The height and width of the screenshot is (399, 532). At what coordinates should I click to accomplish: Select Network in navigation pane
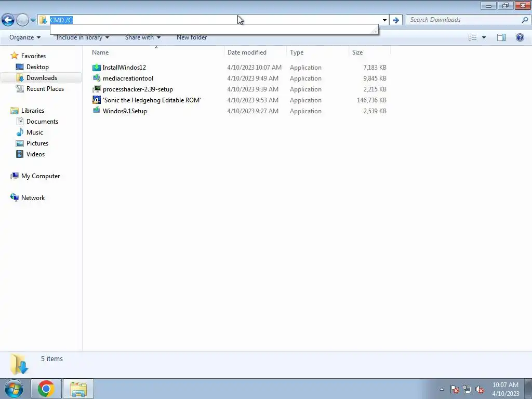[x=33, y=198]
